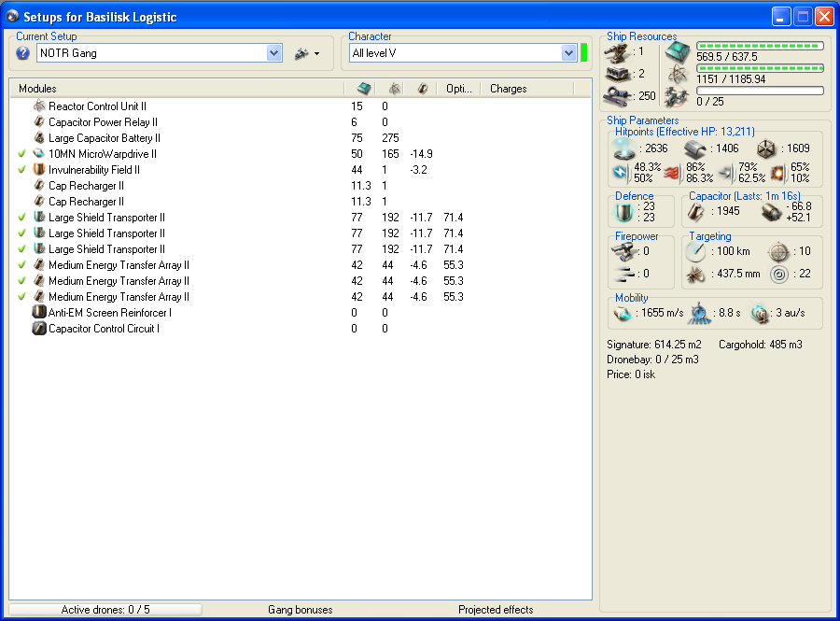
Task: Click the calibration icon showing 250
Action: [619, 96]
